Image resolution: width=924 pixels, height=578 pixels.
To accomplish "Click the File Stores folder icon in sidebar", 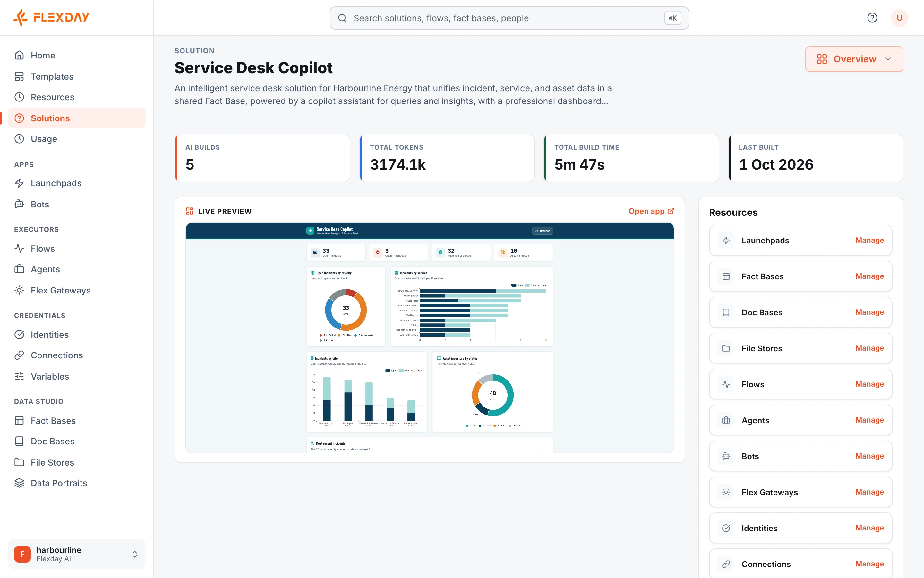I will click(19, 462).
